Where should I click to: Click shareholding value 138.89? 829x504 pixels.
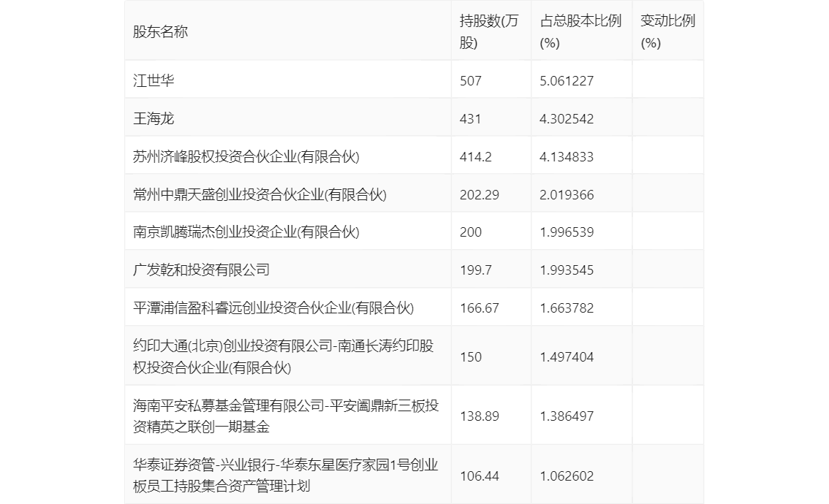(x=480, y=416)
